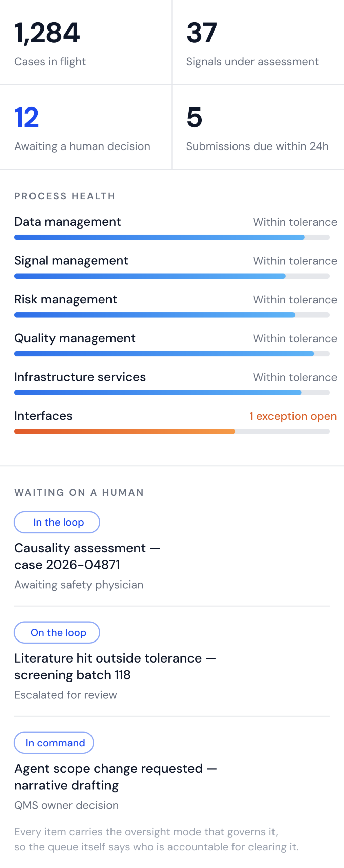Click the Data management progress bar
The image size is (344, 868).
point(172,237)
